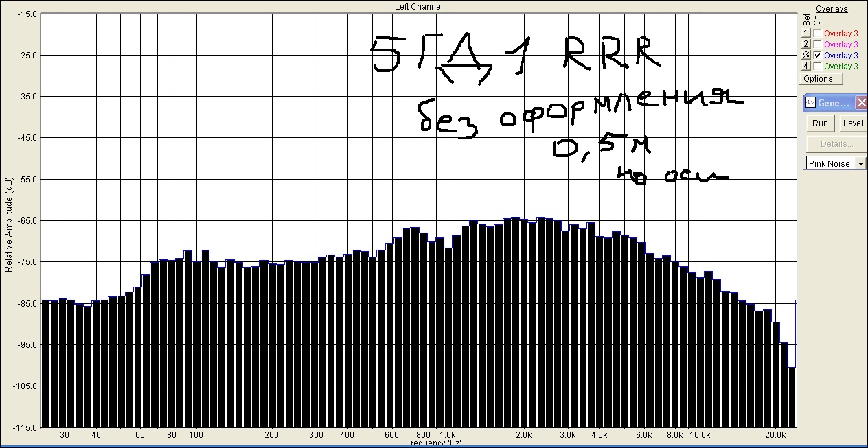Click the Generator window waveform icon
The height and width of the screenshot is (448, 868).
(x=810, y=103)
